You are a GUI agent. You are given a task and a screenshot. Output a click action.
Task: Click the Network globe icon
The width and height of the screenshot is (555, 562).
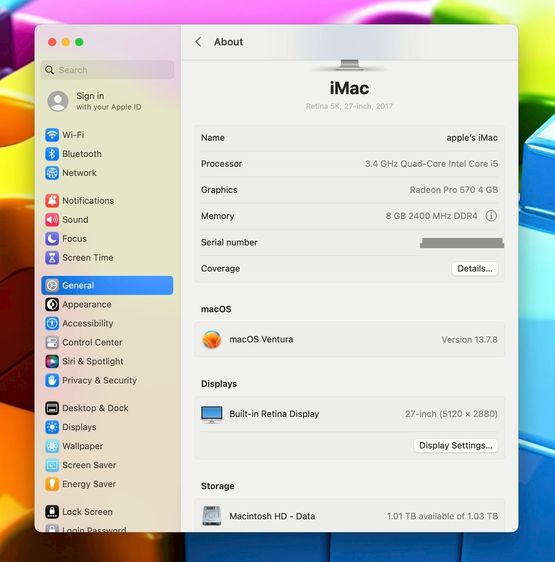(52, 173)
